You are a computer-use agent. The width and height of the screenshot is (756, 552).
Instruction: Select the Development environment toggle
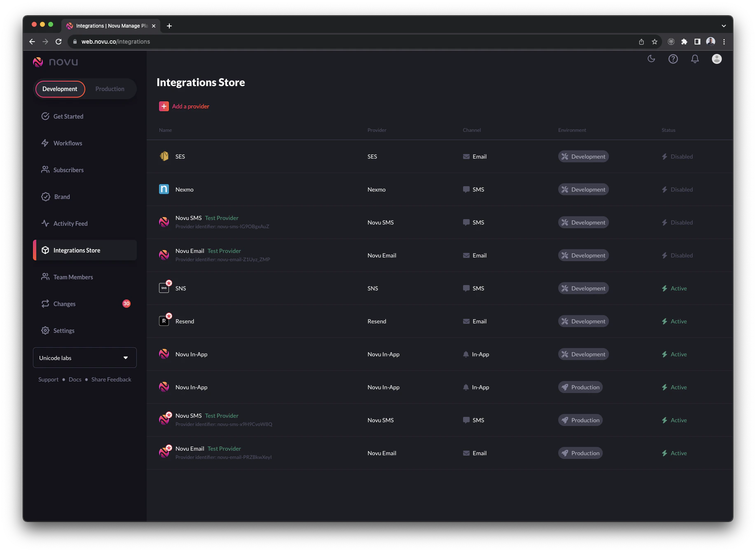pos(60,89)
